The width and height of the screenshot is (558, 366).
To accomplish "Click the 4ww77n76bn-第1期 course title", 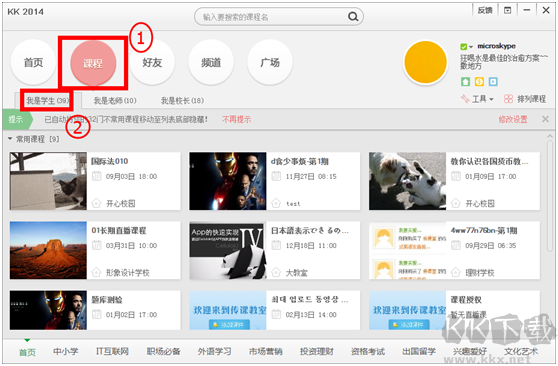I will click(x=484, y=230).
